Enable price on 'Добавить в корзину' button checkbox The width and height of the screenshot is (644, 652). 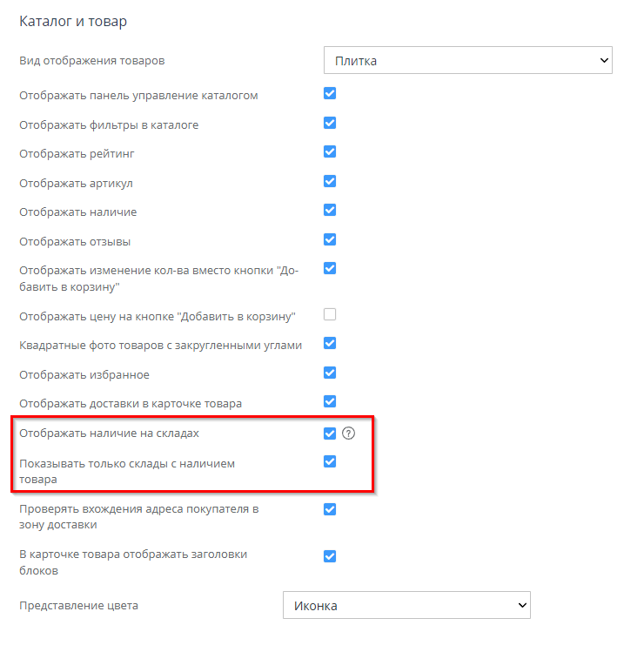pyautogui.click(x=330, y=314)
